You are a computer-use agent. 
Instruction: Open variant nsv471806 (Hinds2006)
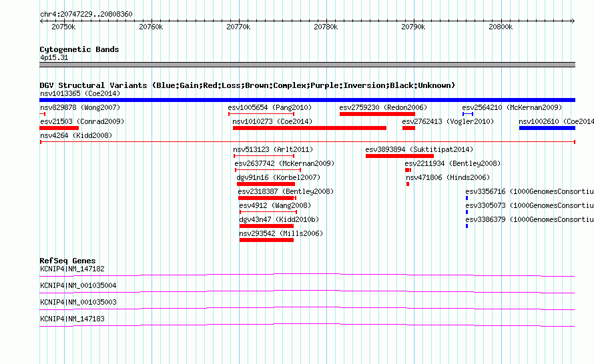[448, 177]
